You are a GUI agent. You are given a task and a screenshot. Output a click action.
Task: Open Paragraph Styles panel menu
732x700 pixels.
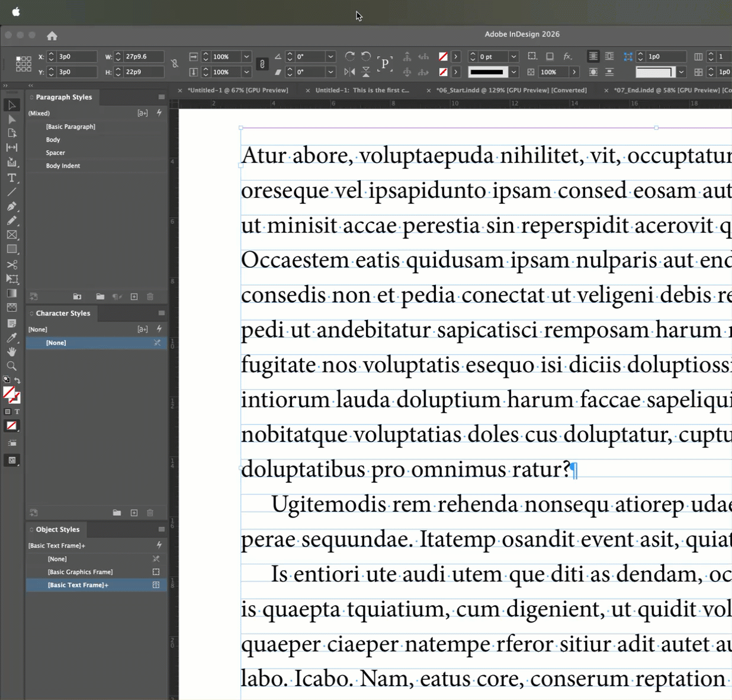coord(161,97)
